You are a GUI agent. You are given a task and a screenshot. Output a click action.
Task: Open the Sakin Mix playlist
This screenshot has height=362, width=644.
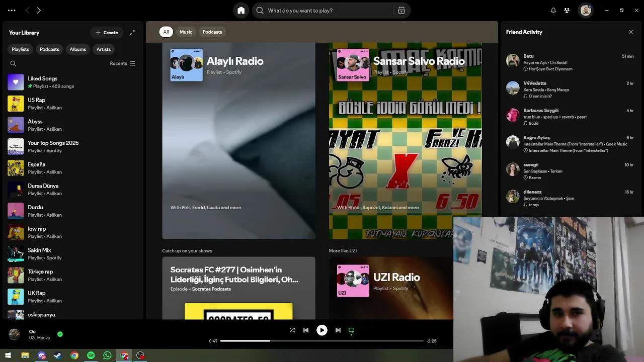(73, 254)
